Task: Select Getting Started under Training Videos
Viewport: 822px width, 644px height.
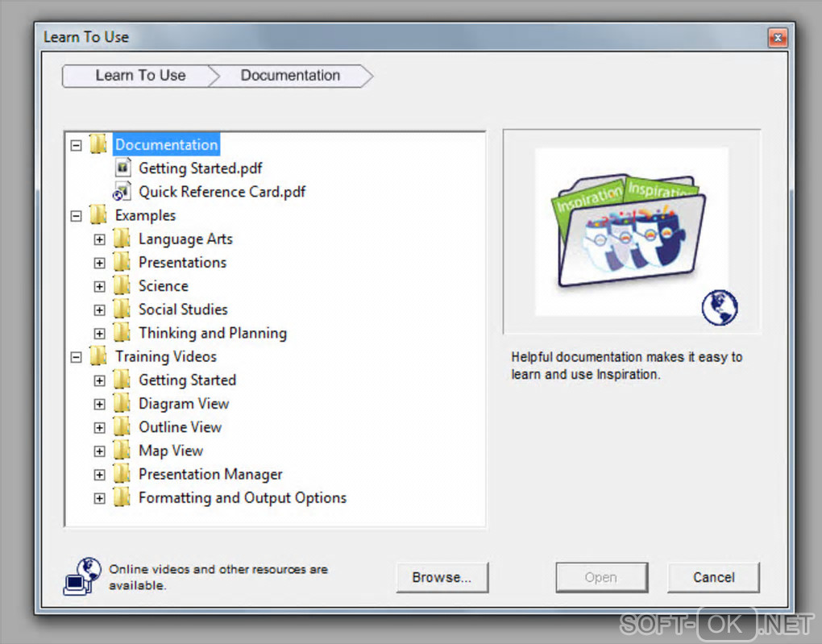Action: tap(187, 380)
